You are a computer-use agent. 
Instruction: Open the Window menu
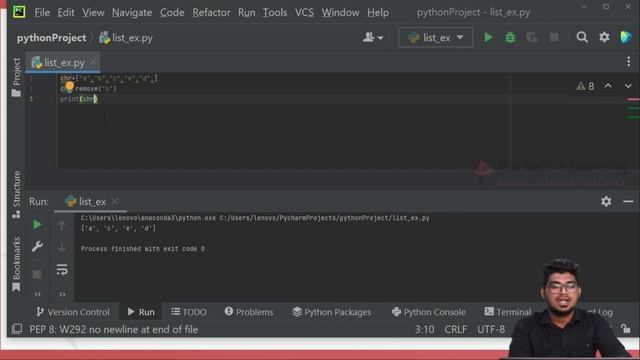340,13
